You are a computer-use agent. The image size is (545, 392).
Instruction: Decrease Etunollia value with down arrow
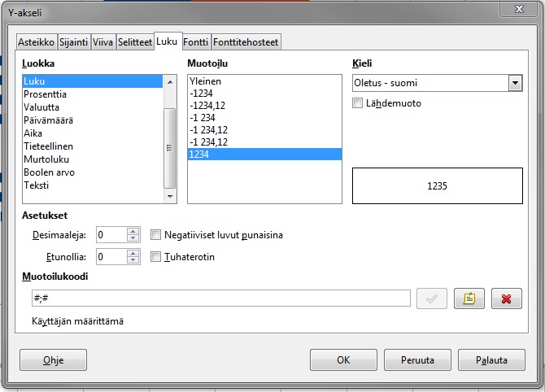133,260
